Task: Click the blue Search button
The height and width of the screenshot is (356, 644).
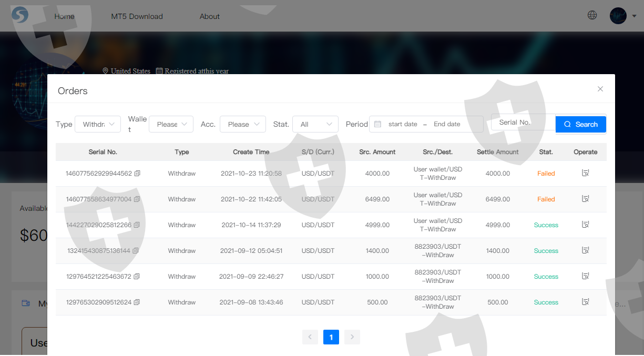Action: [x=580, y=125]
